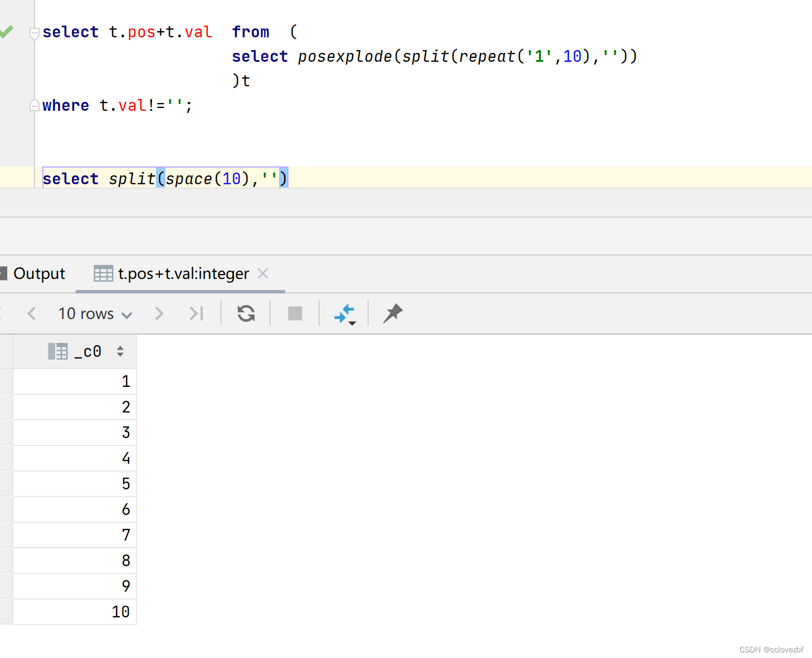Click the stop execution square button

click(295, 313)
